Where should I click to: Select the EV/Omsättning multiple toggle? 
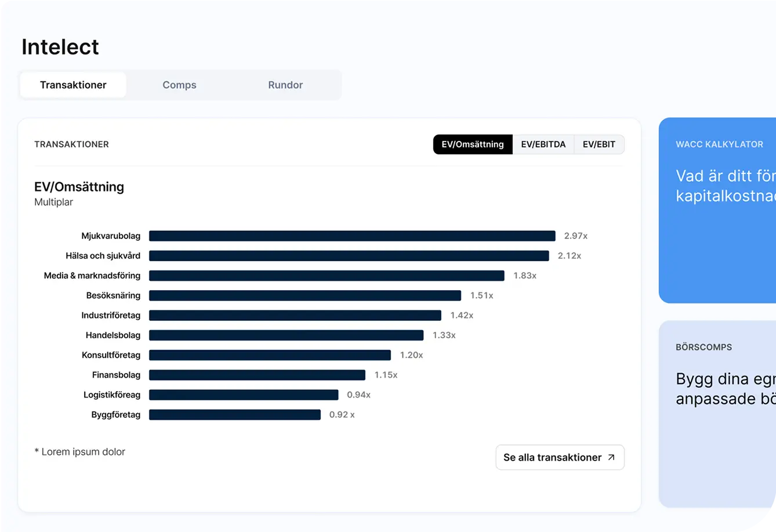click(473, 144)
